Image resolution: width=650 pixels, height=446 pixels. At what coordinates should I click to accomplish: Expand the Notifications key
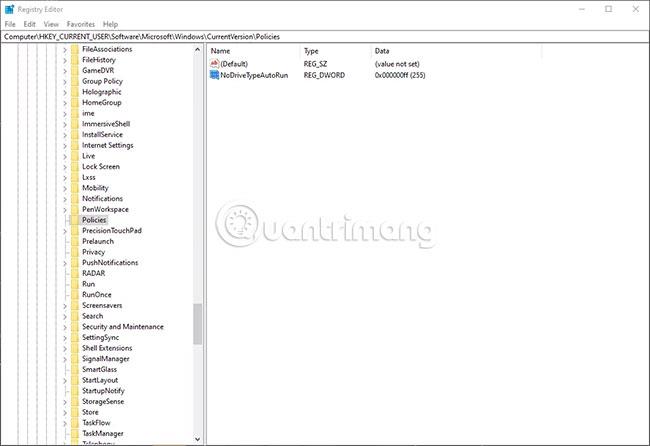(65, 199)
